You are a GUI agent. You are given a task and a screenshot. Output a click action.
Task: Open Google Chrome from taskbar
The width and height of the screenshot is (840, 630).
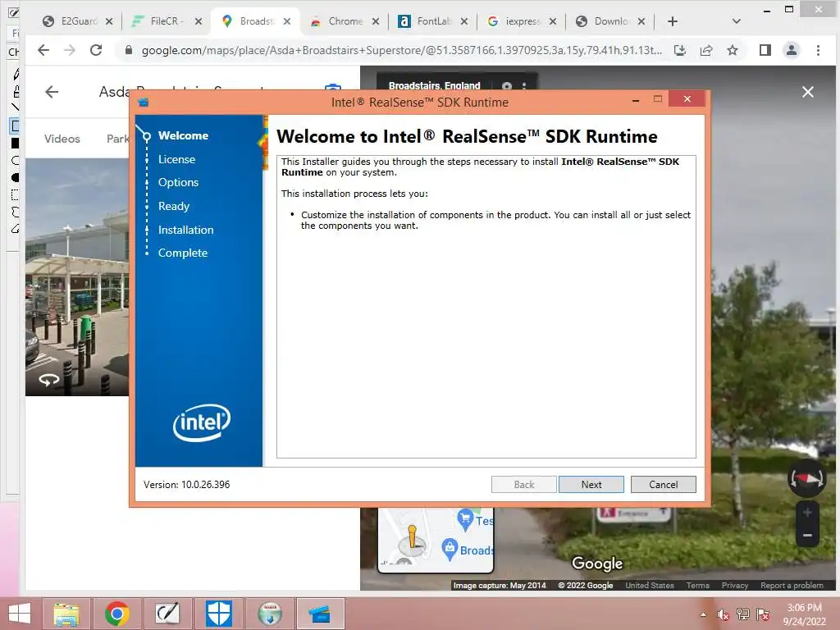[116, 614]
